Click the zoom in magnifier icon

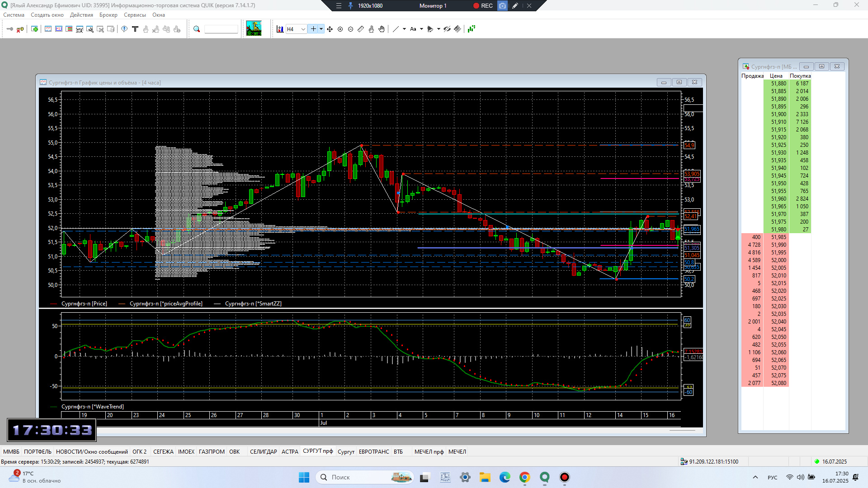[340, 29]
